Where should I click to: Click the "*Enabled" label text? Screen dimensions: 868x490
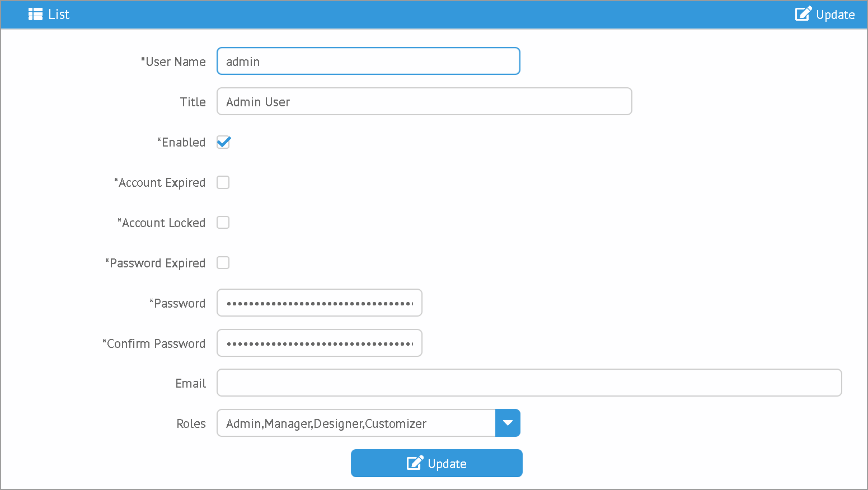[181, 142]
